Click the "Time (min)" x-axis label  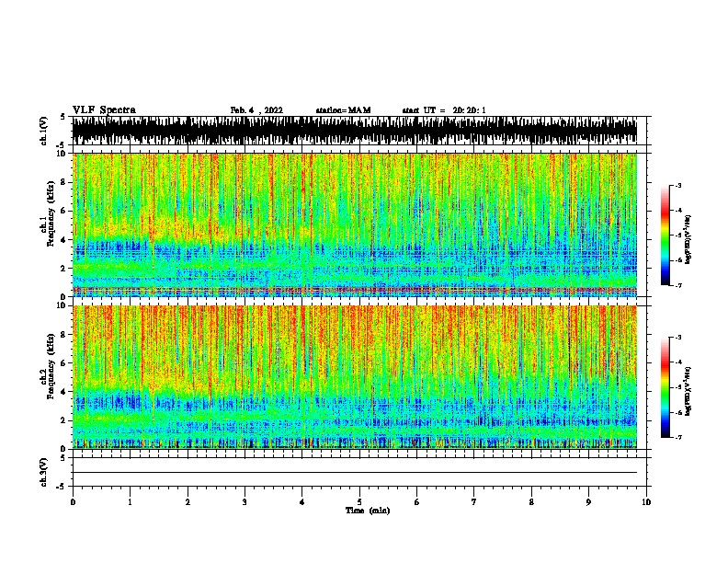(x=368, y=511)
